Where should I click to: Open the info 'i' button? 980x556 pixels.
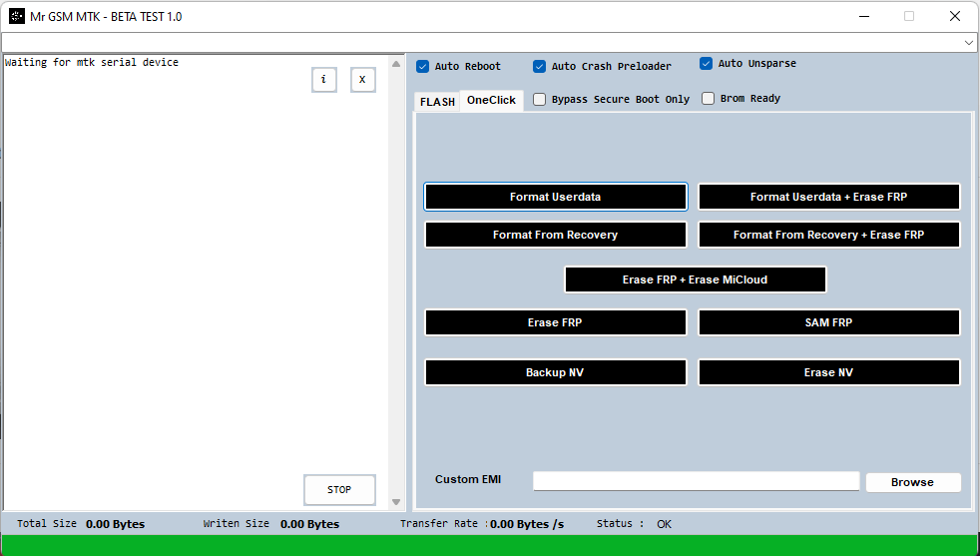pos(323,80)
